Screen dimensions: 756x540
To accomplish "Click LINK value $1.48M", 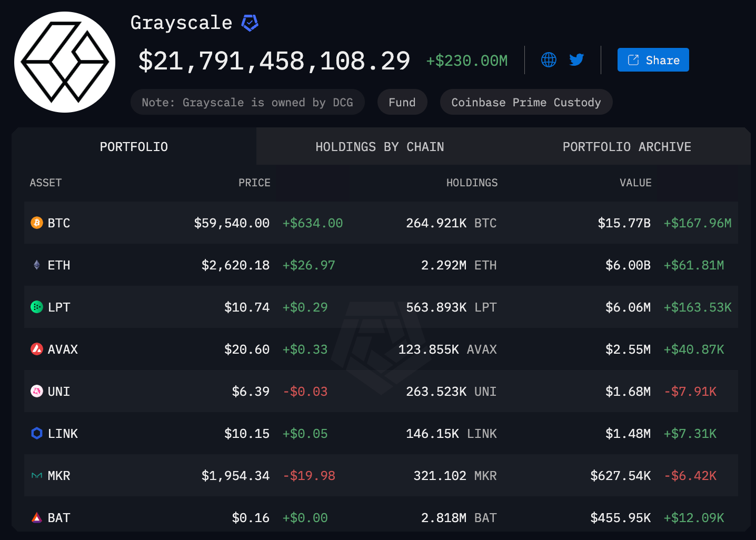I will pos(628,434).
